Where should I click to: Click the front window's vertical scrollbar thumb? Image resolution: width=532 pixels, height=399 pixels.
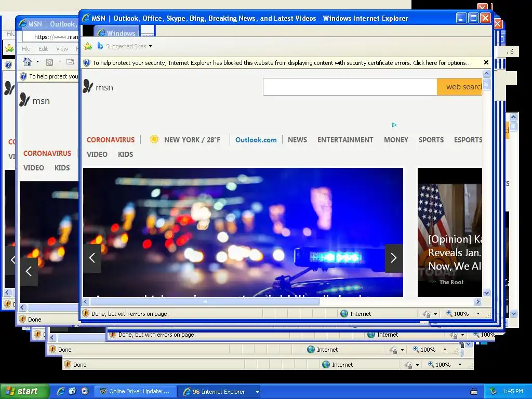click(486, 84)
